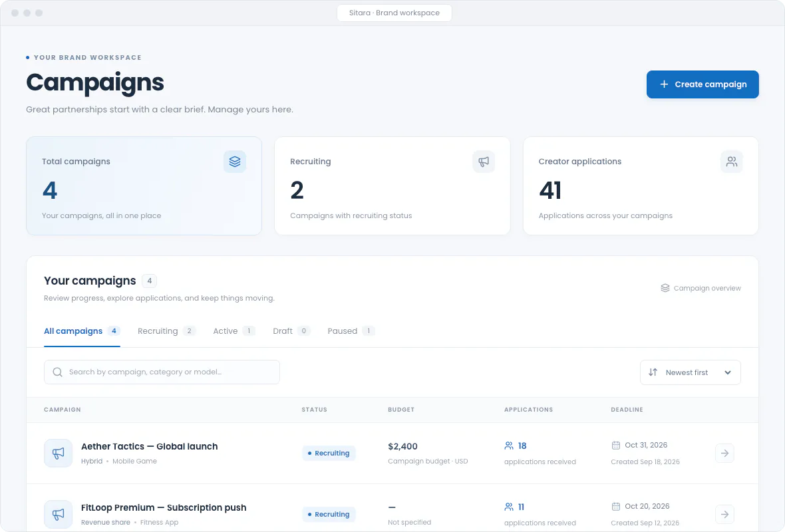
Task: Click the 11 applications count
Action: click(521, 507)
